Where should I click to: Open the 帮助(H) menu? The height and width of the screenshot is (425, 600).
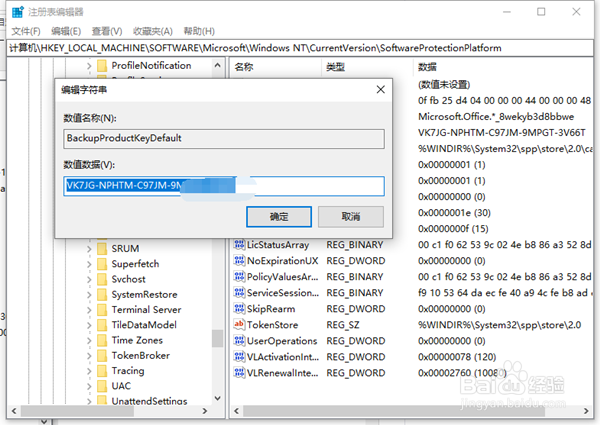click(x=199, y=31)
